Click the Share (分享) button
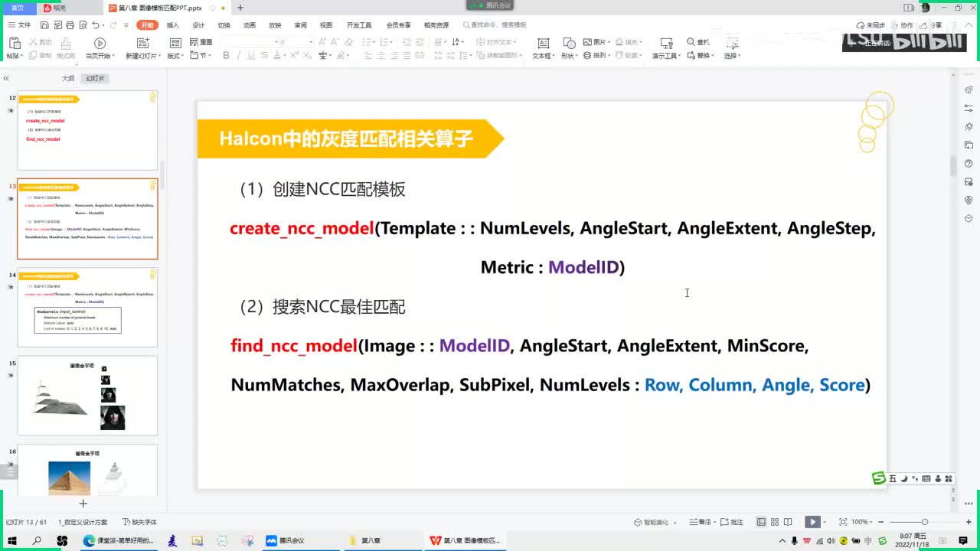The width and height of the screenshot is (980, 551). point(932,25)
